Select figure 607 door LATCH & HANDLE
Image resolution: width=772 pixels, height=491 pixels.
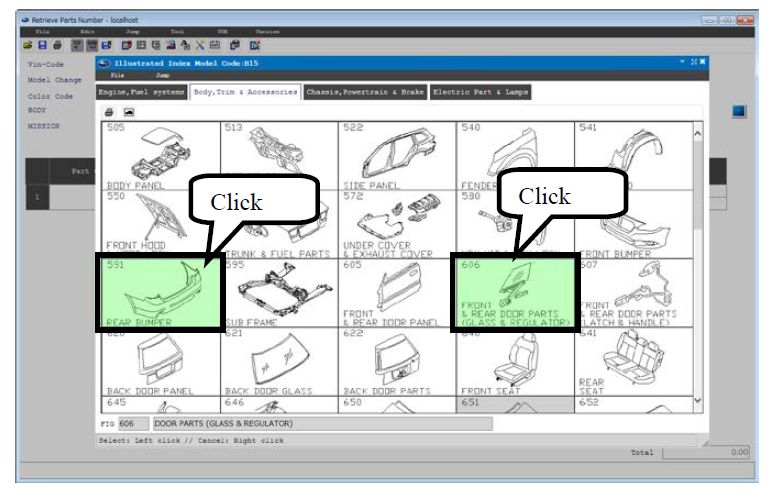(635, 293)
